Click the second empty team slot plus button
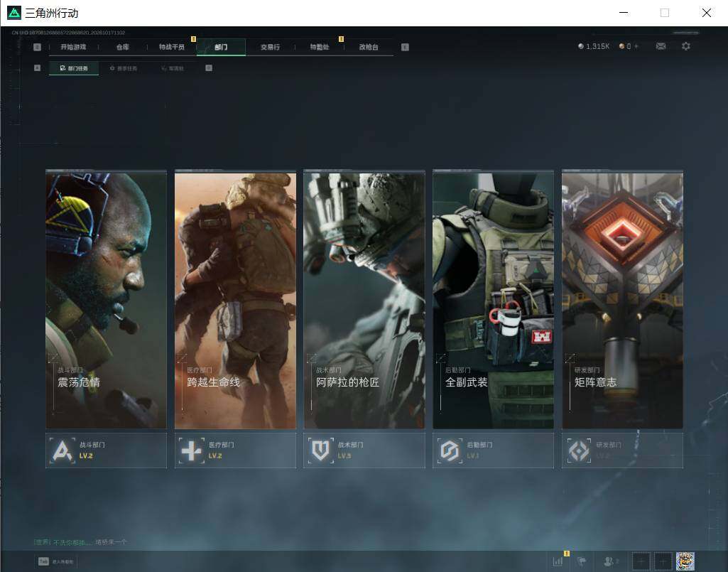 click(663, 561)
